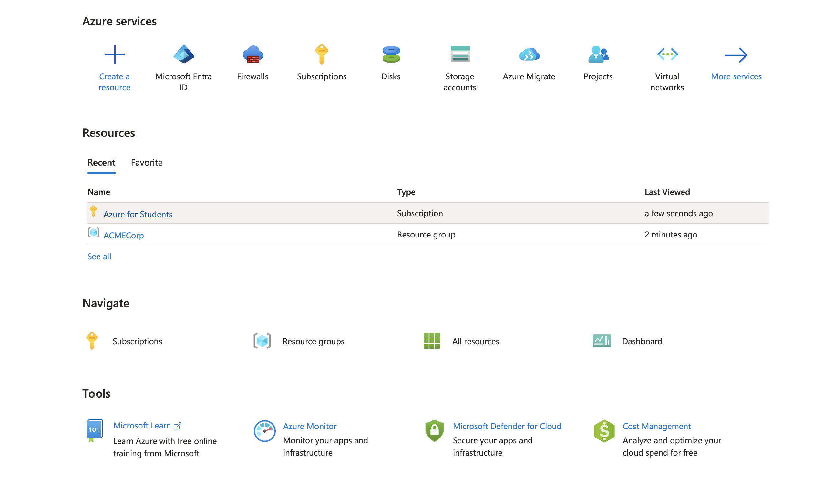Click the More services arrow
This screenshot has height=504, width=833.
[736, 55]
